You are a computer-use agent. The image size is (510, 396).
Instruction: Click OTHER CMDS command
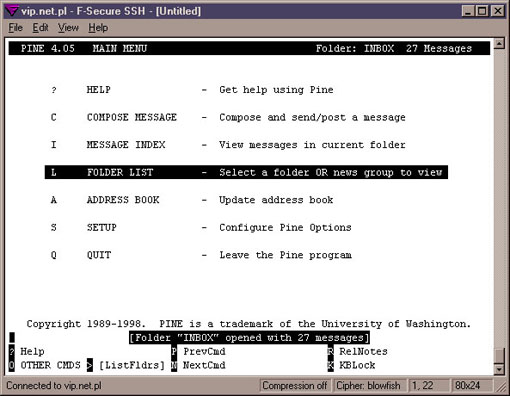(51, 365)
